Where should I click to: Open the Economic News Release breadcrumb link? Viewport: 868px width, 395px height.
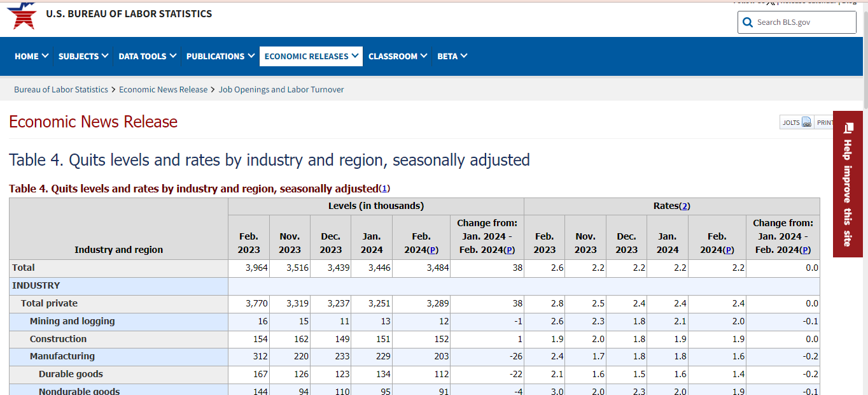pos(163,90)
